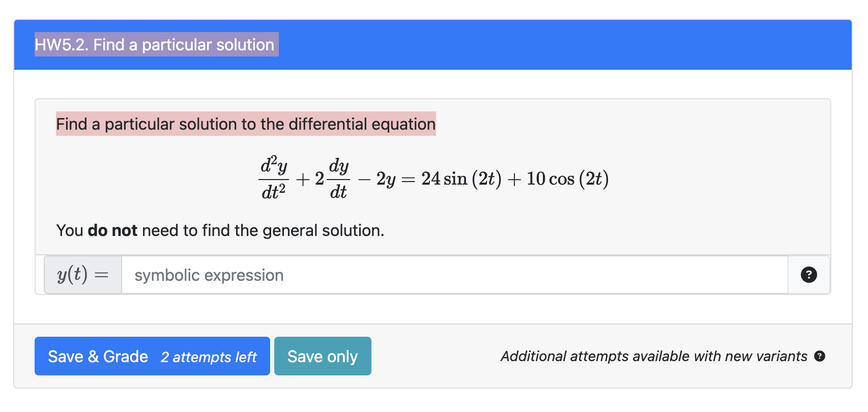Click empty area of the blue header bar
The image size is (868, 412).
click(560, 45)
